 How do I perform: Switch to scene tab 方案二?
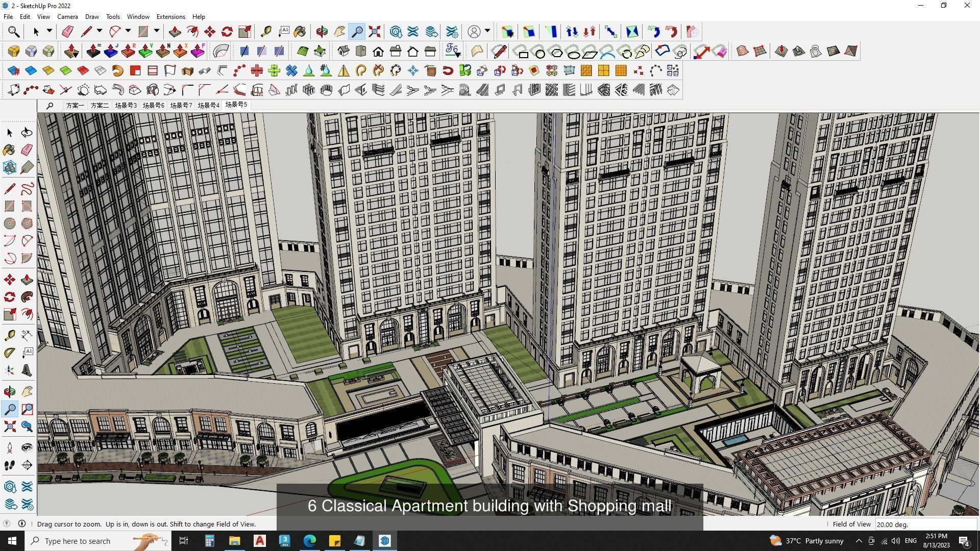[100, 105]
